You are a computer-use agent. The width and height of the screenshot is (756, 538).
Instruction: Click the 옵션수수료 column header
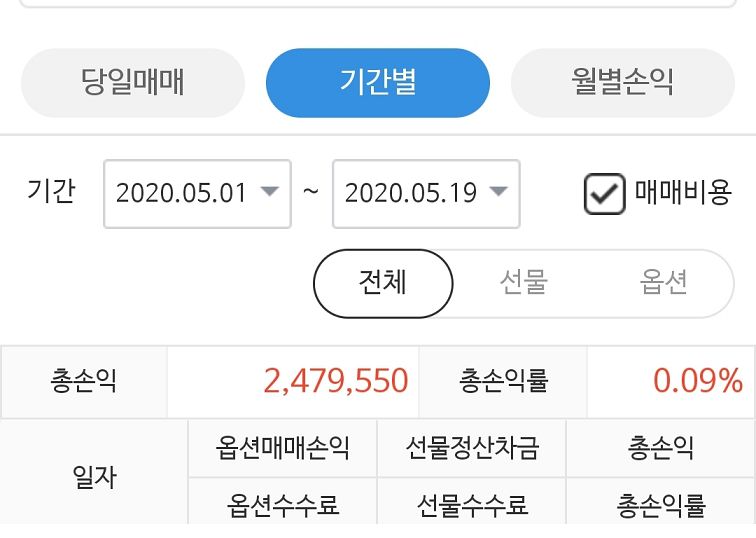(283, 505)
